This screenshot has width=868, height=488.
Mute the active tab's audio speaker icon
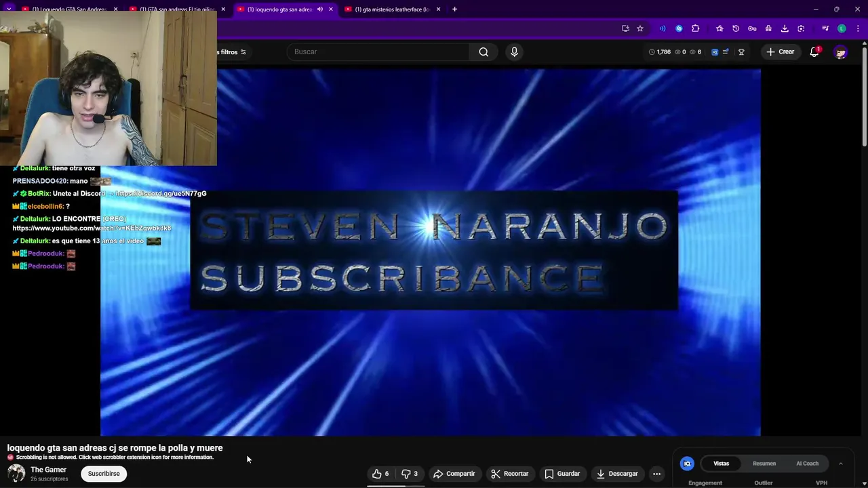click(x=320, y=9)
